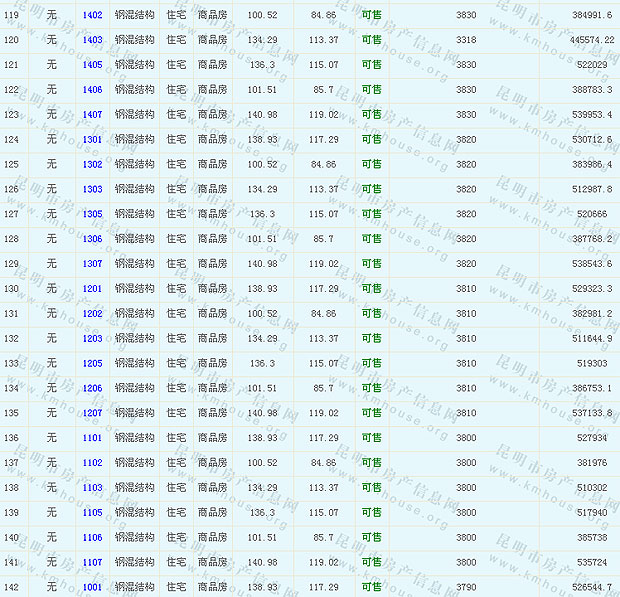620x597 pixels.
Task: Click room number 1405
Action: pyautogui.click(x=92, y=65)
